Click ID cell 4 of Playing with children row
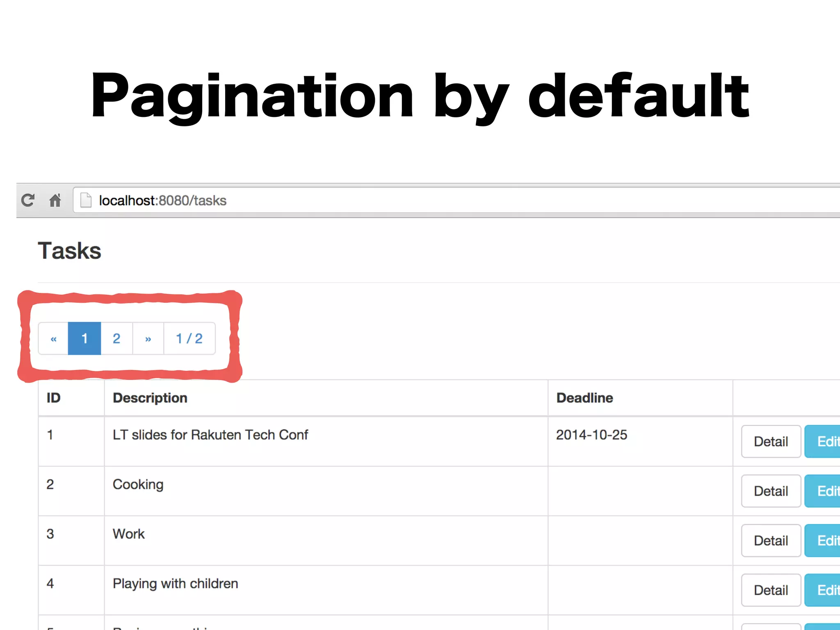Screen dimensions: 840x630 tap(71, 590)
